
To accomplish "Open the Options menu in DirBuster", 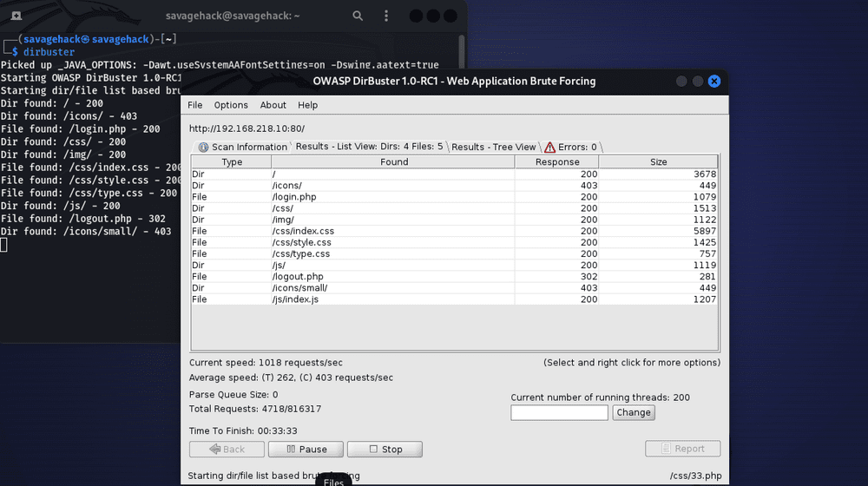I will click(x=231, y=105).
